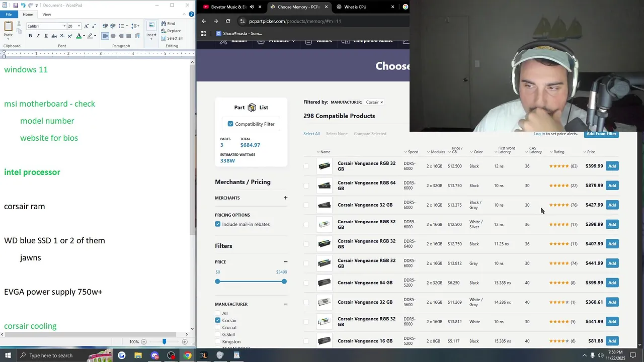The image size is (644, 362).
Task: Apply strikethrough formatting in WordPad
Action: pyautogui.click(x=54, y=36)
